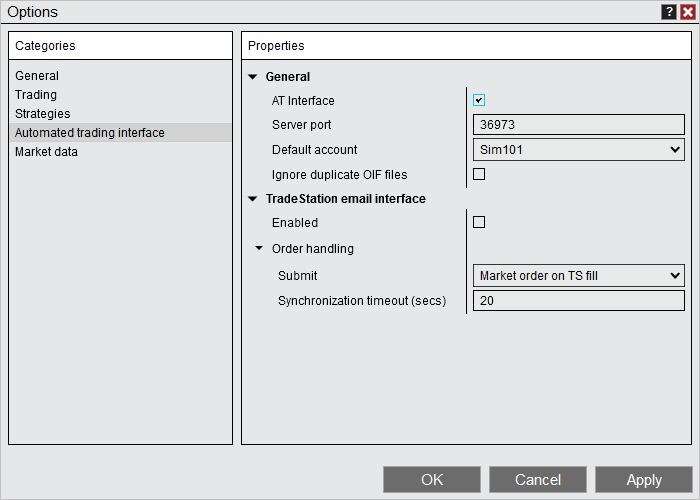Open the help question mark icon
700x500 pixels.
coord(669,12)
